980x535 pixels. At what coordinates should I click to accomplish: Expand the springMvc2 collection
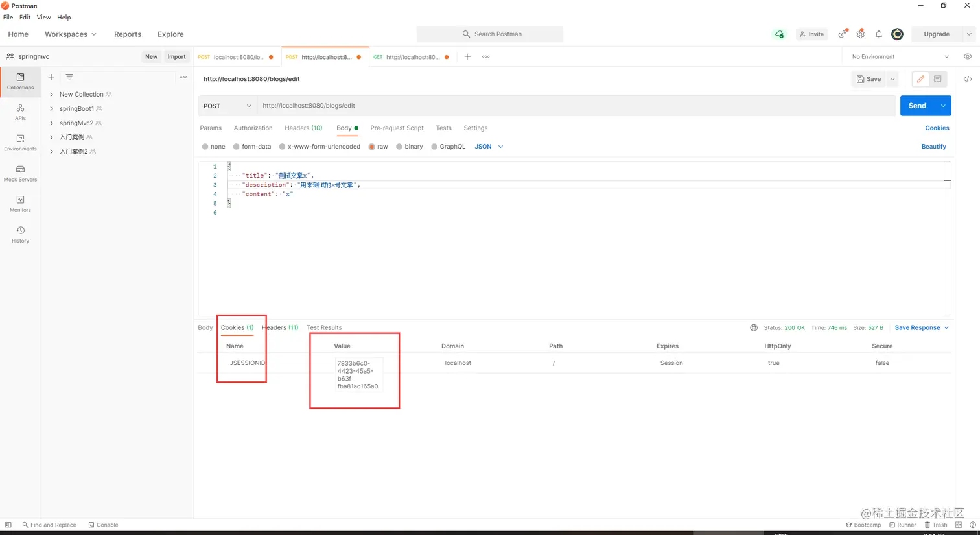pos(51,123)
